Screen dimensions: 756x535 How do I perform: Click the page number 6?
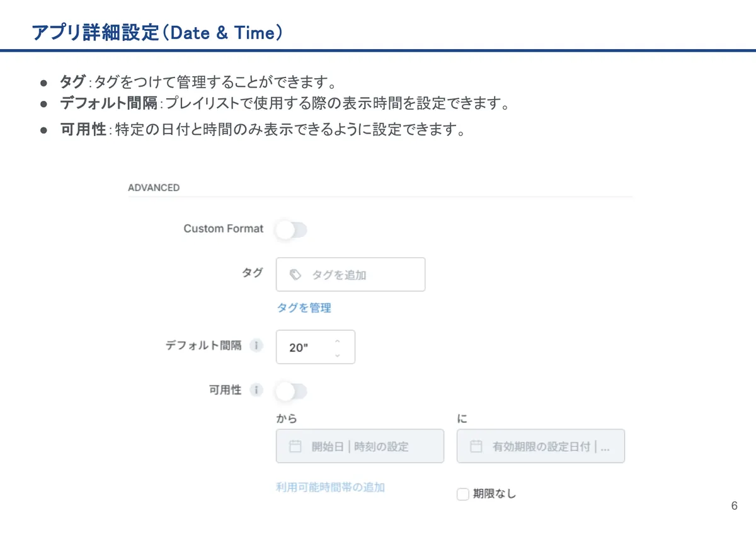[734, 507]
